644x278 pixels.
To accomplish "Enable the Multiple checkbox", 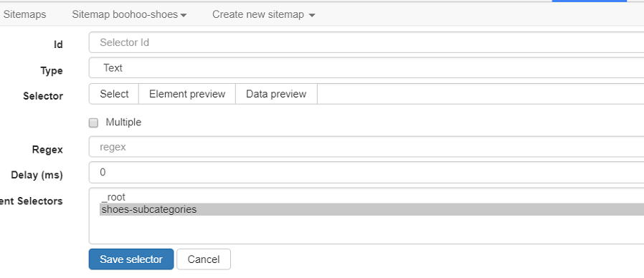I will click(94, 123).
